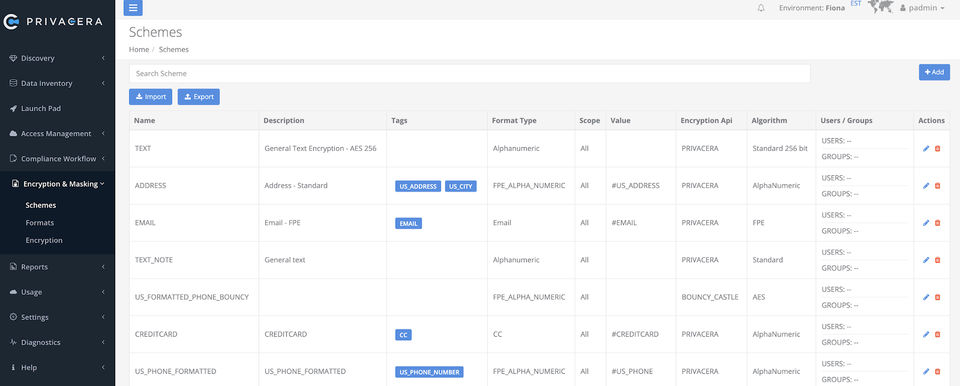Edit the TEXT scheme with pencil icon

[926, 148]
